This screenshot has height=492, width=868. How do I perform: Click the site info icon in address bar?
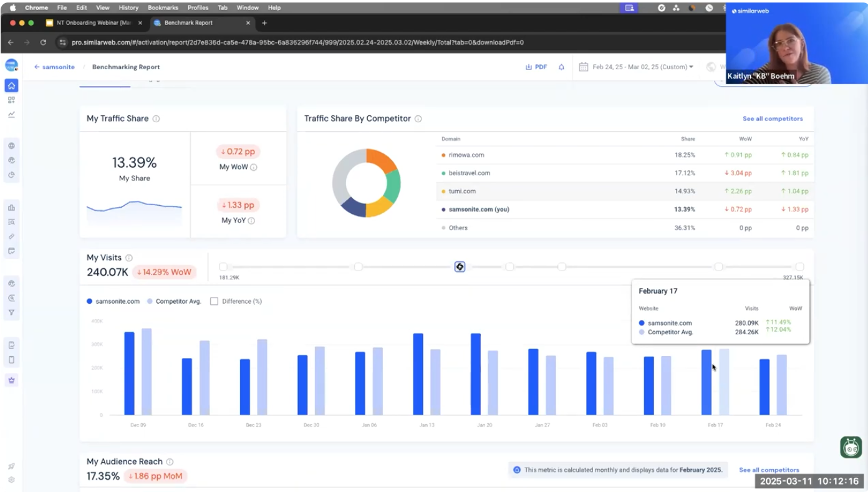[62, 42]
